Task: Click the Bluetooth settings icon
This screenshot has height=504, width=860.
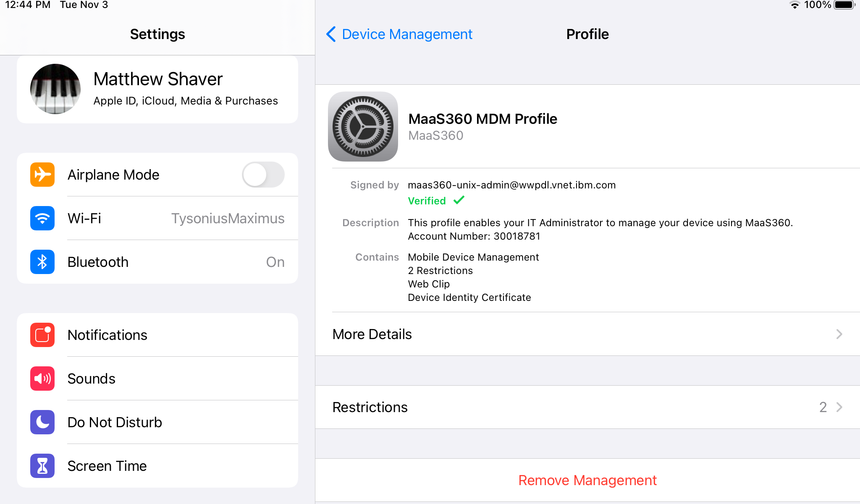Action: [x=42, y=262]
